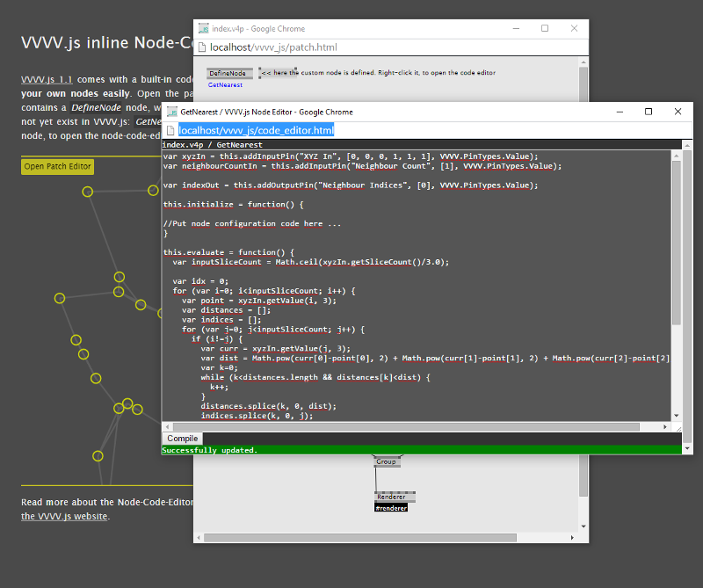Click the 'indices.splice(k, 0, j);' line
The height and width of the screenshot is (588, 703).
pyautogui.click(x=257, y=416)
